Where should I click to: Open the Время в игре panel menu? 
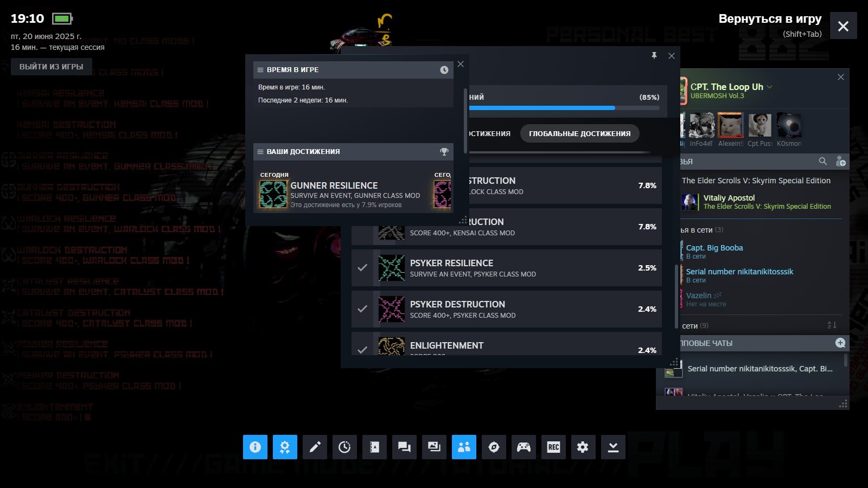point(260,70)
